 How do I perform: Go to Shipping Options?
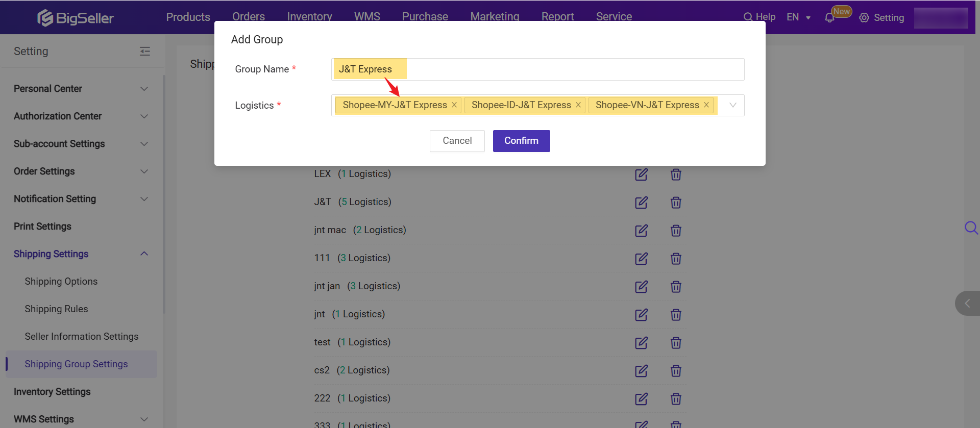point(61,282)
